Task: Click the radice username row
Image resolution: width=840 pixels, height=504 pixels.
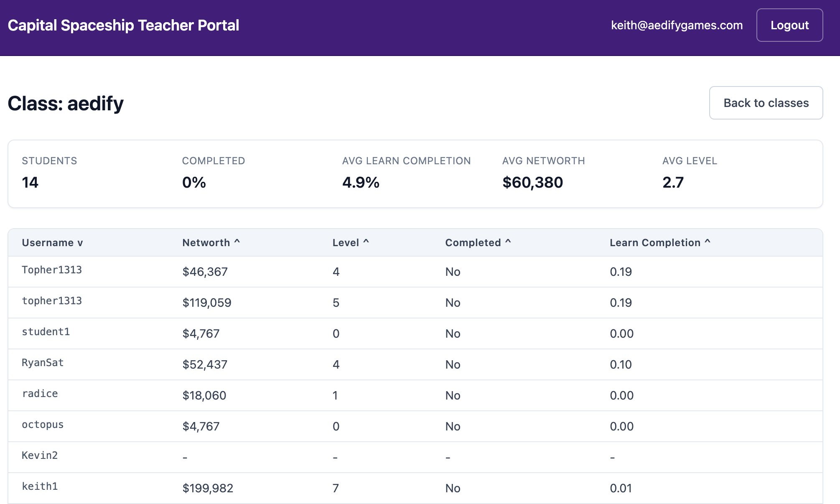Action: (40, 394)
